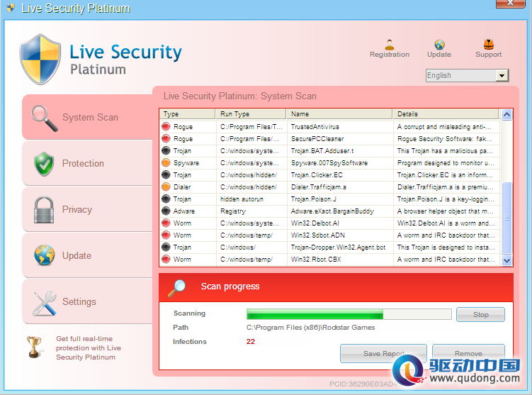Click the orange Spyware threat icon
The image size is (532, 395).
(166, 162)
